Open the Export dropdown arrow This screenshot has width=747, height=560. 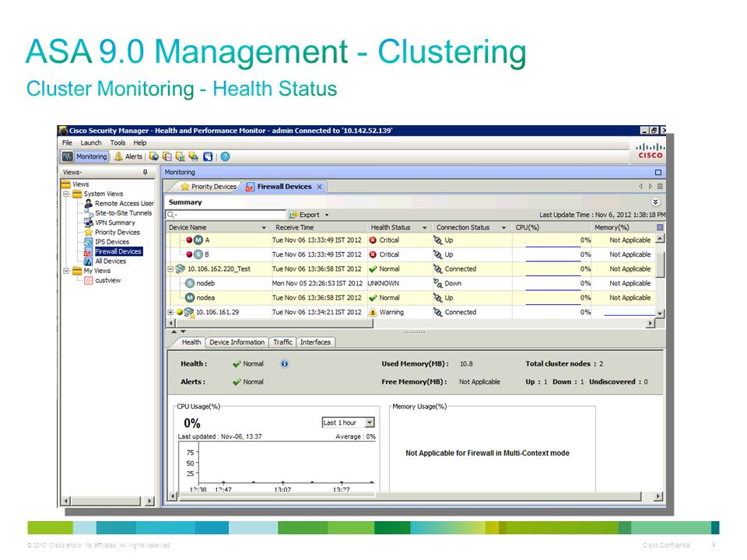pyautogui.click(x=327, y=215)
